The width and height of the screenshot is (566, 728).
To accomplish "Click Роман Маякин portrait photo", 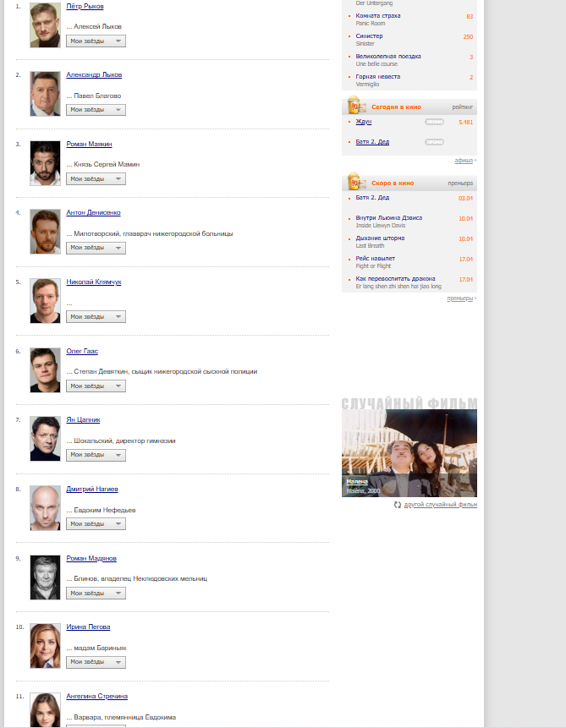I will point(45,163).
